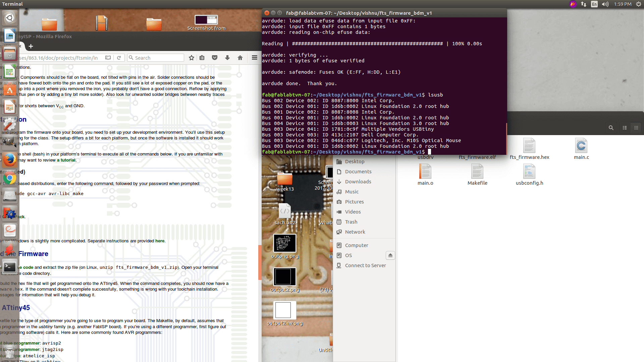
Task: Open the Ubuntu Dash search launcher
Action: 10,18
